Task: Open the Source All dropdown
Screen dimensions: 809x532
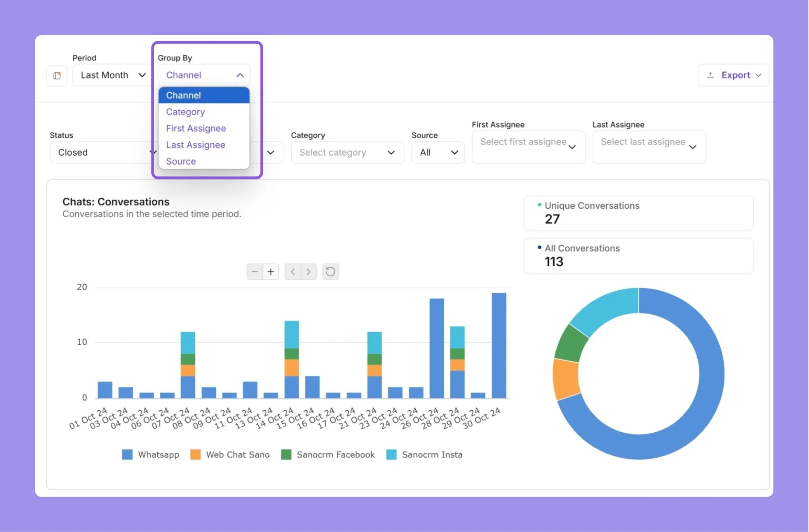Action: coord(438,152)
